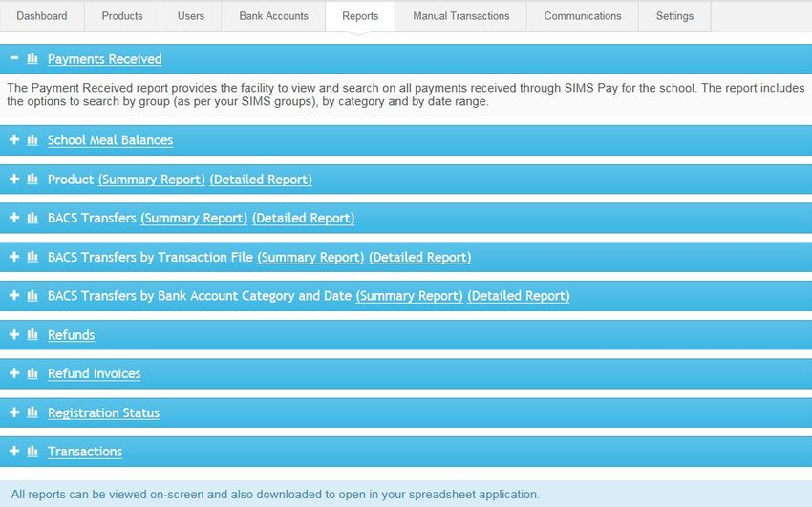Image resolution: width=812 pixels, height=507 pixels.
Task: Open the Settings tab
Action: tap(674, 16)
